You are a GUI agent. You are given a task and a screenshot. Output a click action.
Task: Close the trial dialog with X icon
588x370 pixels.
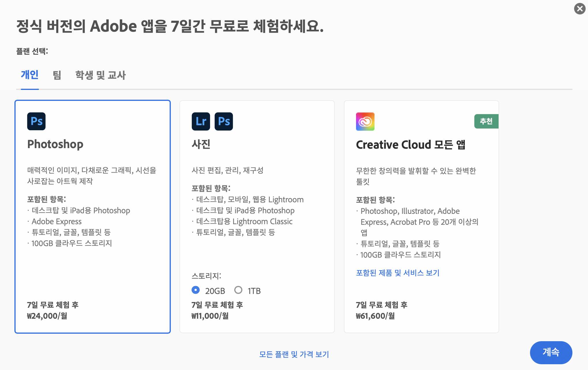[579, 9]
